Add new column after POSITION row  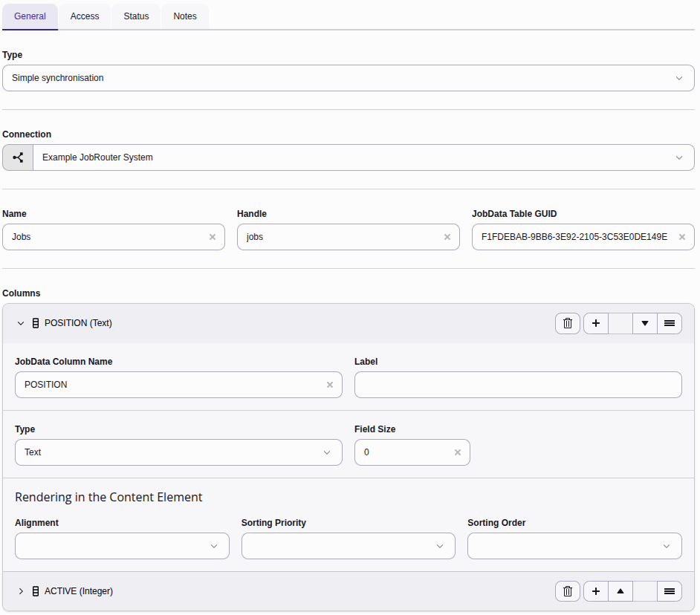pos(595,323)
